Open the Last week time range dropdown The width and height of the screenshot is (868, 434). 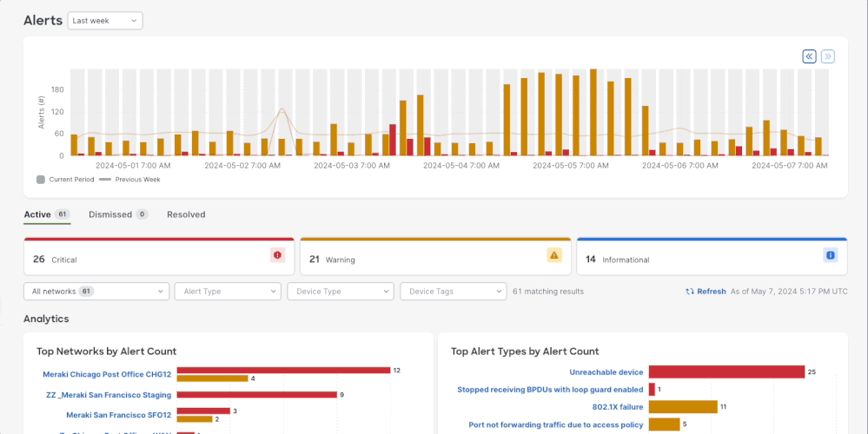105,20
